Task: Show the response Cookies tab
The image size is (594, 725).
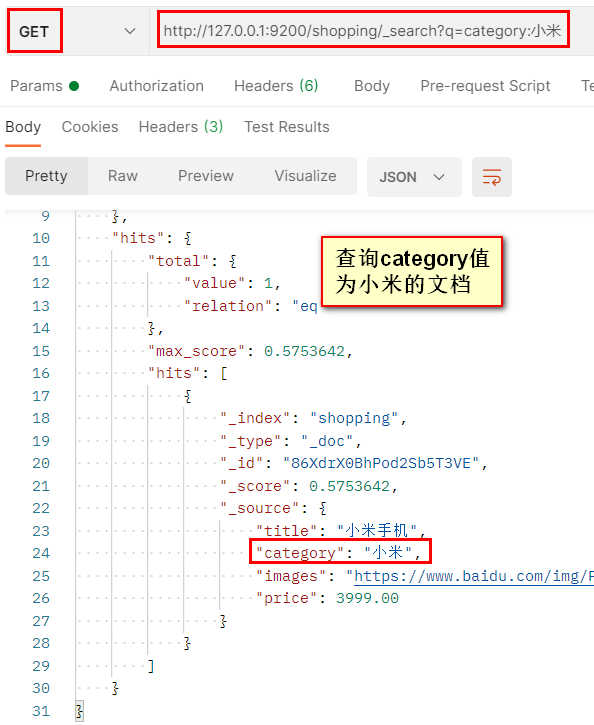Action: [90, 127]
